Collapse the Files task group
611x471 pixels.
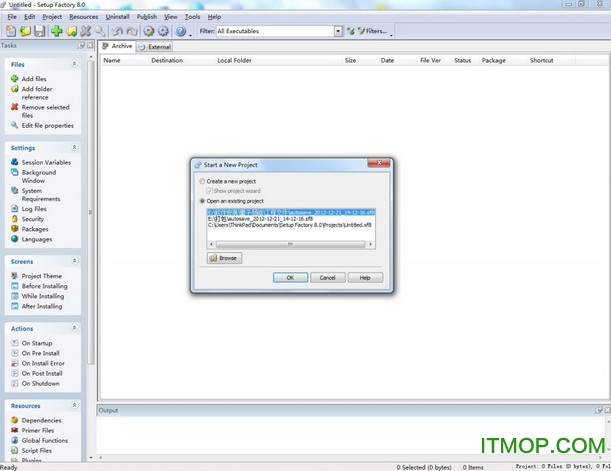coord(74,64)
